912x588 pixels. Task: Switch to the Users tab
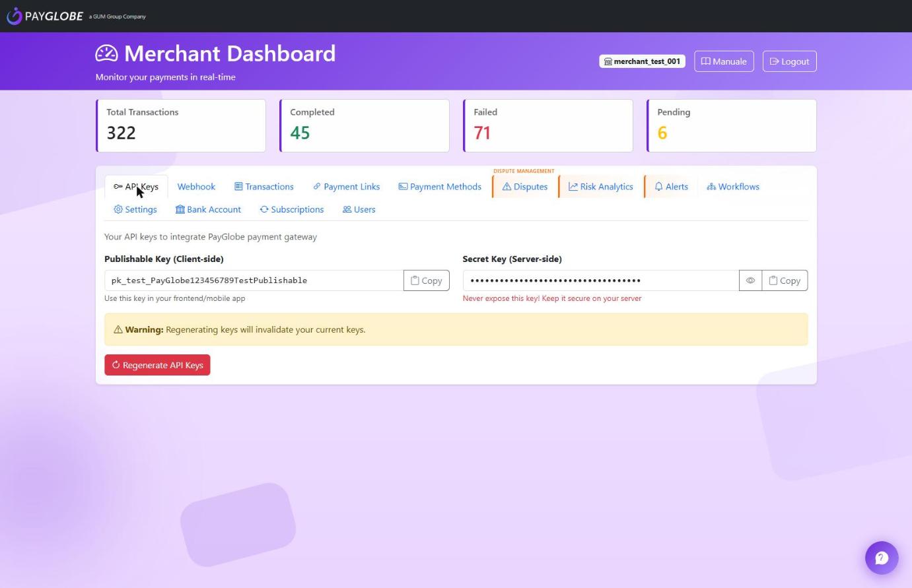coord(359,209)
